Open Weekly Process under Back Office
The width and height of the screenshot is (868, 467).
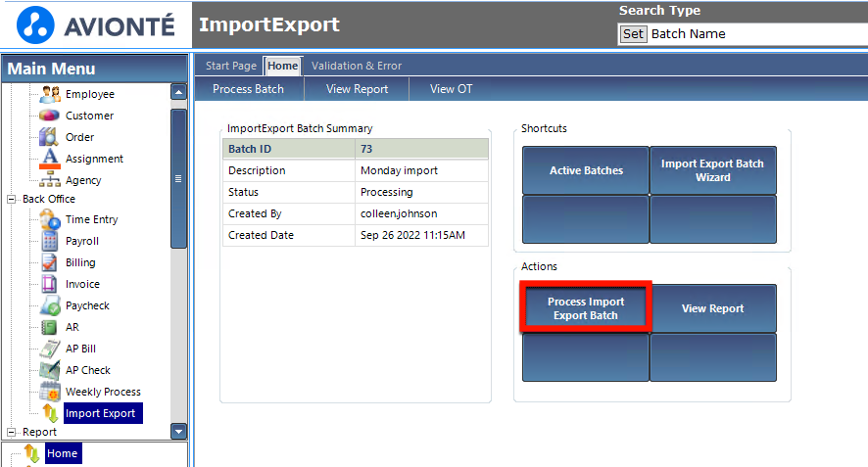[103, 393]
